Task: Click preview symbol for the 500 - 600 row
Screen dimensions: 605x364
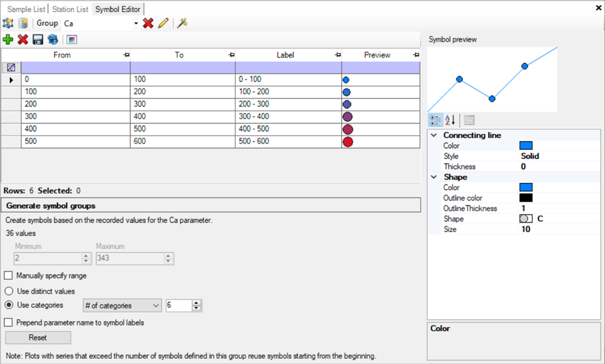Action: 348,142
